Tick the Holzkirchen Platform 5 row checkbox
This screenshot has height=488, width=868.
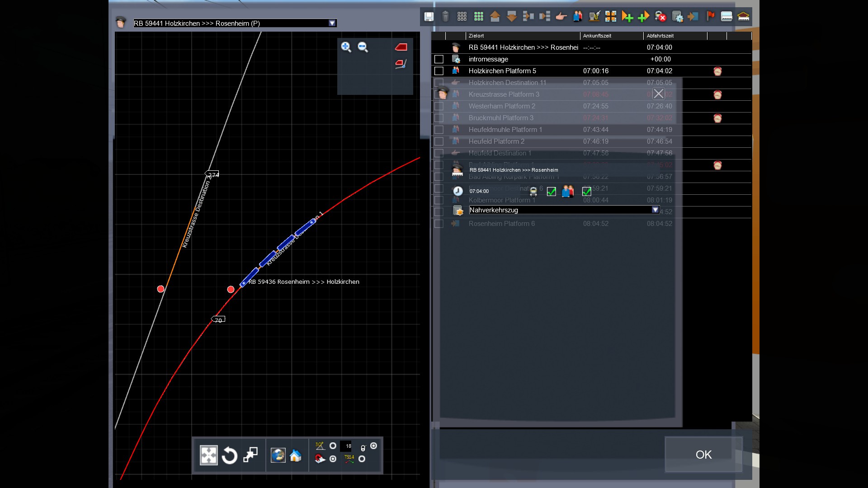tap(439, 71)
